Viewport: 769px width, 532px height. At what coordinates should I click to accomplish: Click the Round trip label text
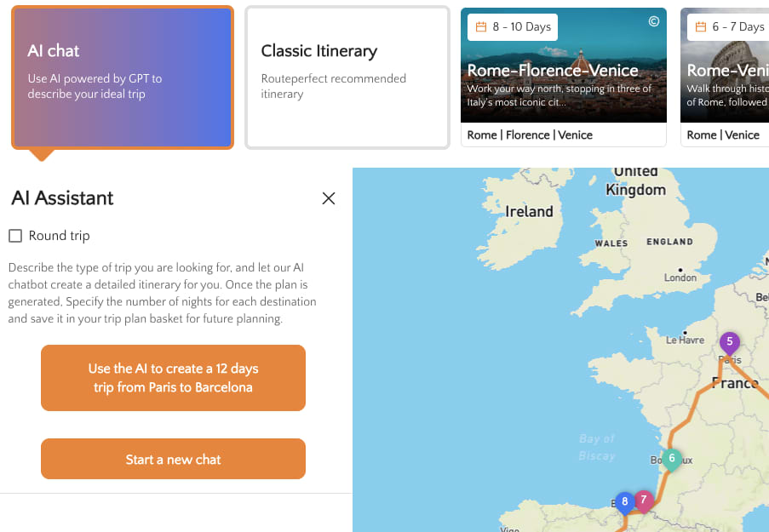coord(60,236)
